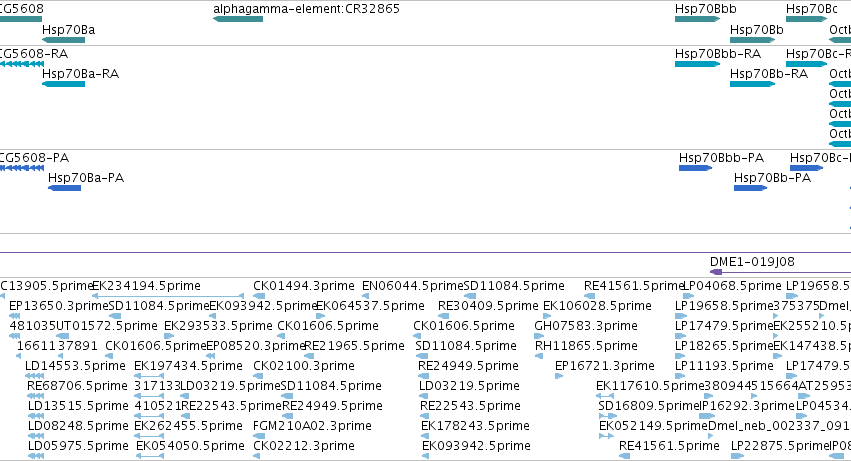Click the CG5608-RA transcript arrows glyph
Viewport: 851px width, 461px height.
click(x=22, y=64)
